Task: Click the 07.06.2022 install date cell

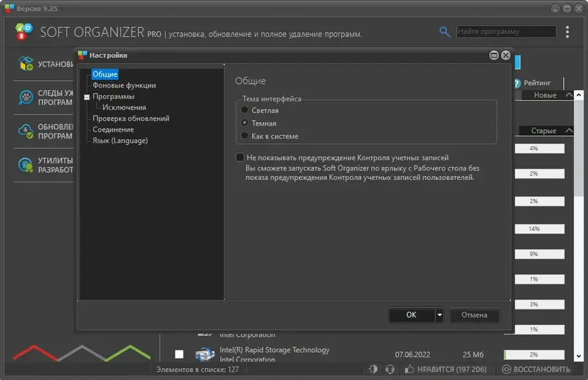Action: pyautogui.click(x=412, y=354)
